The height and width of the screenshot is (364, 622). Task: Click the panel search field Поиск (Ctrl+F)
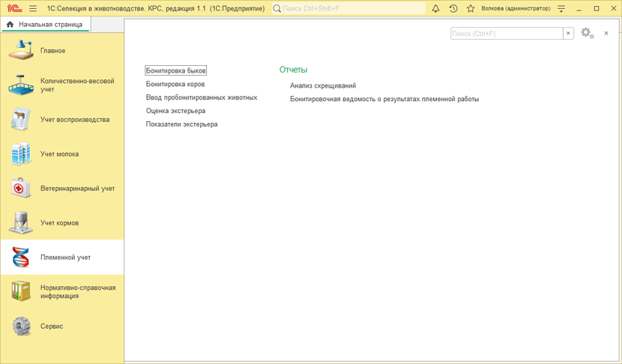507,34
